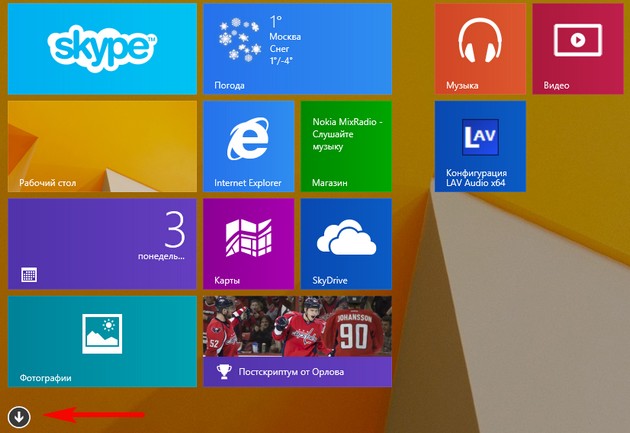Open the Видео tile

tap(578, 49)
